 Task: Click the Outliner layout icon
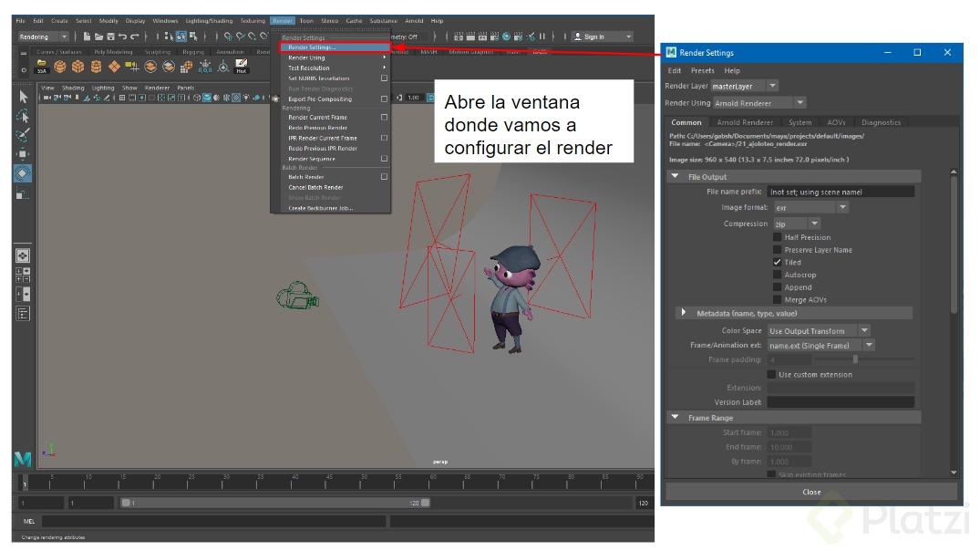coord(23,313)
